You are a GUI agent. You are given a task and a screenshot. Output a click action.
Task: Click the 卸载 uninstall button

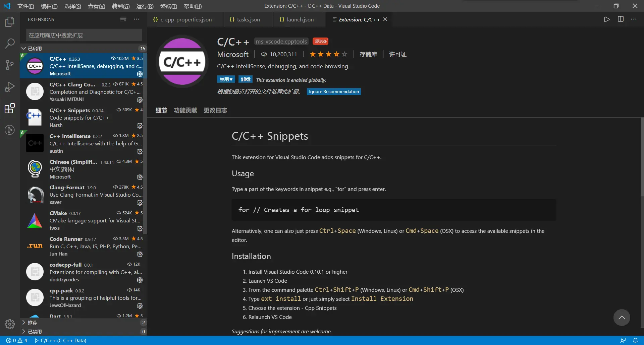coord(246,79)
